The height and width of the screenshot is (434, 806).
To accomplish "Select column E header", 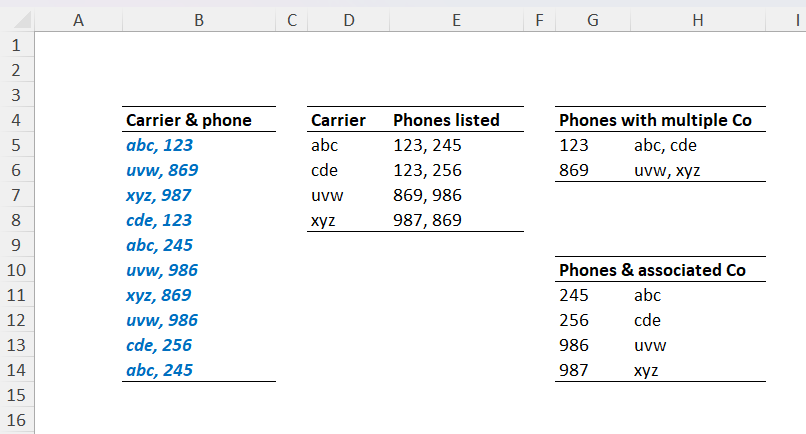I will (456, 20).
